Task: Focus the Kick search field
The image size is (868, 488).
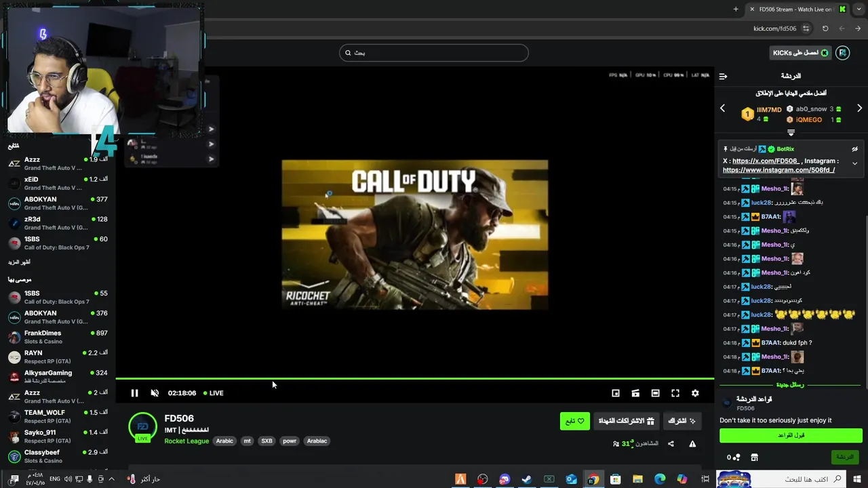Action: (434, 53)
